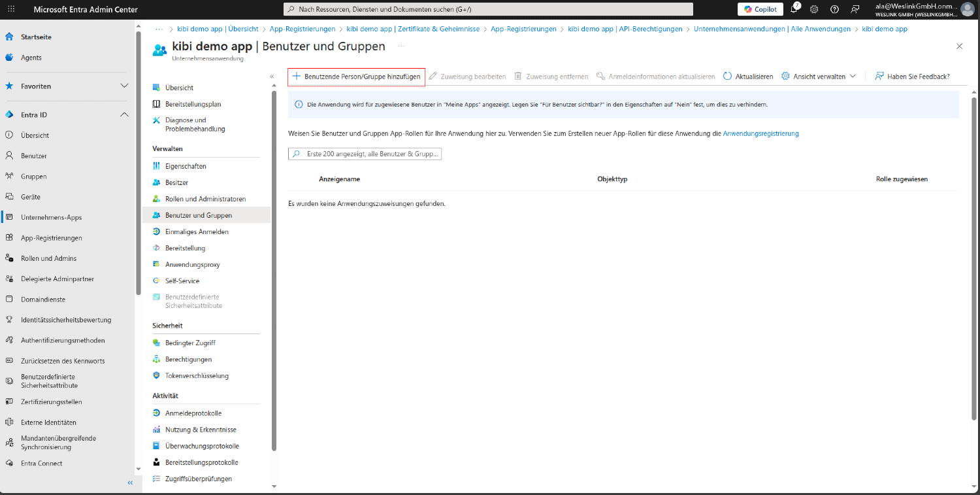
Task: Click the Anwendungsregistrierung link
Action: [760, 133]
